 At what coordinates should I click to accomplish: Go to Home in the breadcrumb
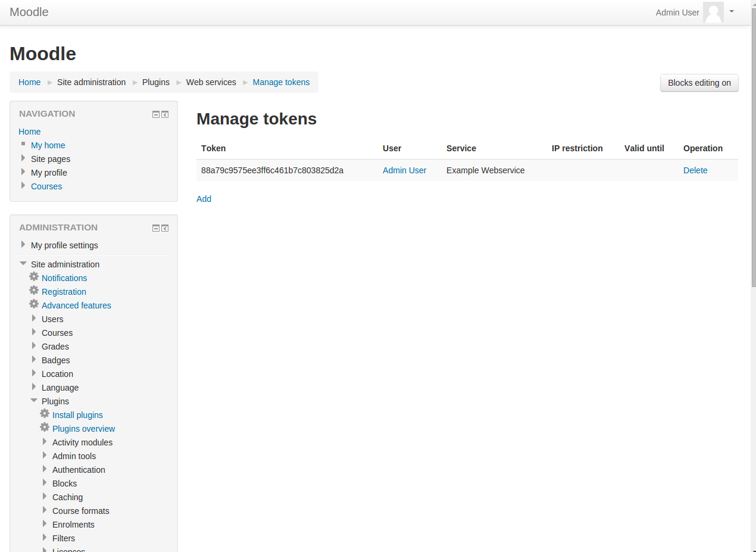pyautogui.click(x=29, y=82)
